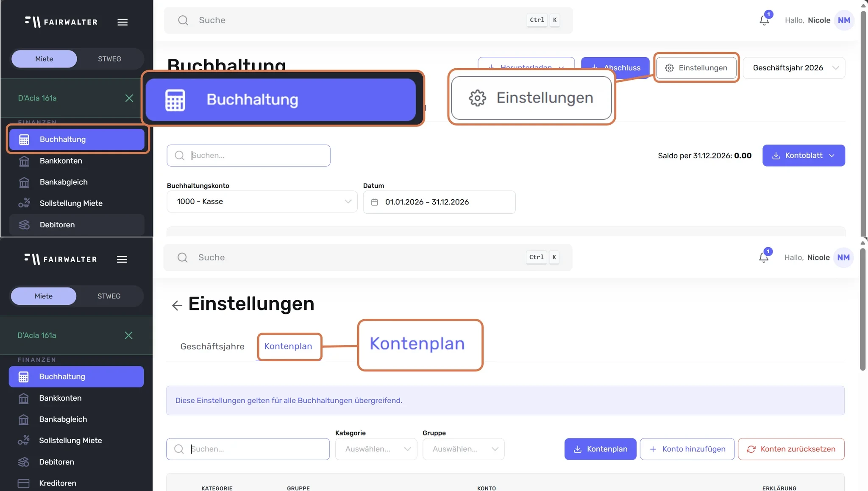Click global Suche bar on Einstellungen page
The width and height of the screenshot is (868, 491).
pos(368,257)
